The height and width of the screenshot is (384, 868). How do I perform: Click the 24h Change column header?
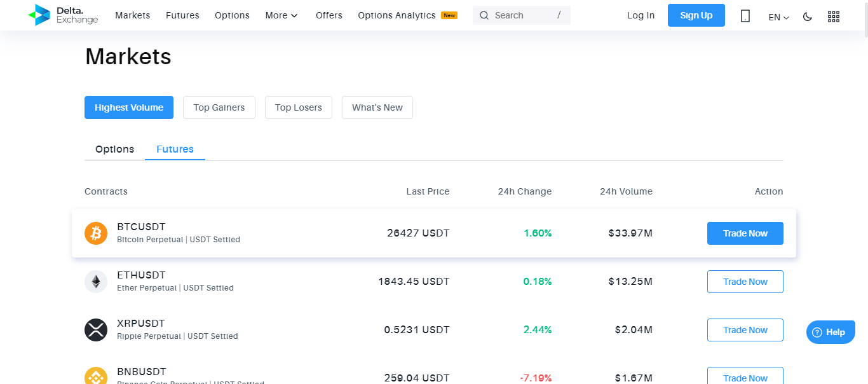click(x=525, y=191)
